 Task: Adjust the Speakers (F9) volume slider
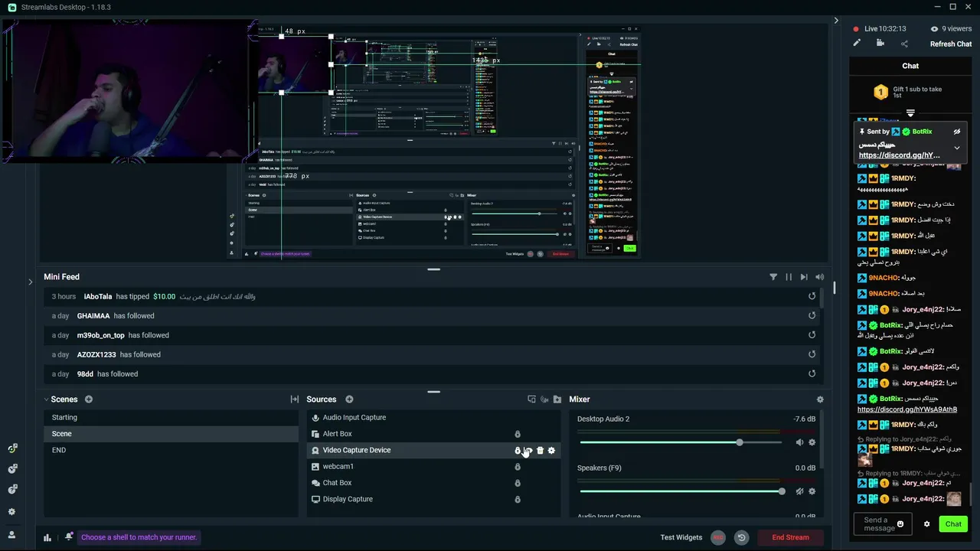681,491
